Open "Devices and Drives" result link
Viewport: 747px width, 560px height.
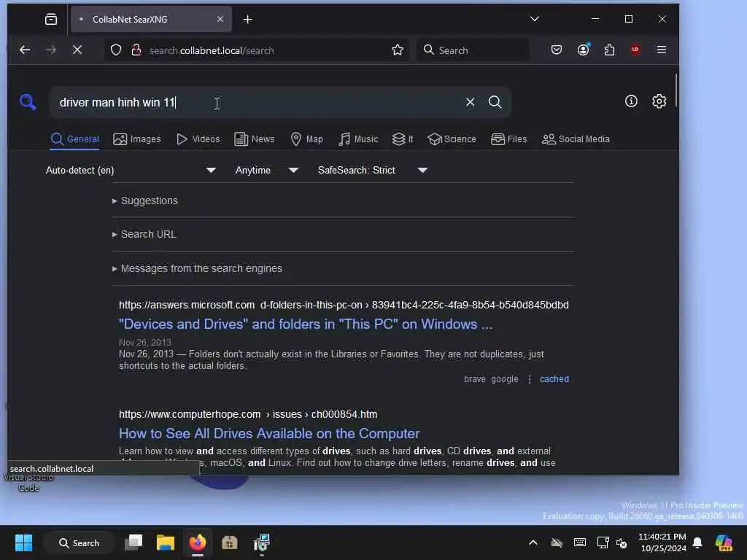pyautogui.click(x=306, y=324)
